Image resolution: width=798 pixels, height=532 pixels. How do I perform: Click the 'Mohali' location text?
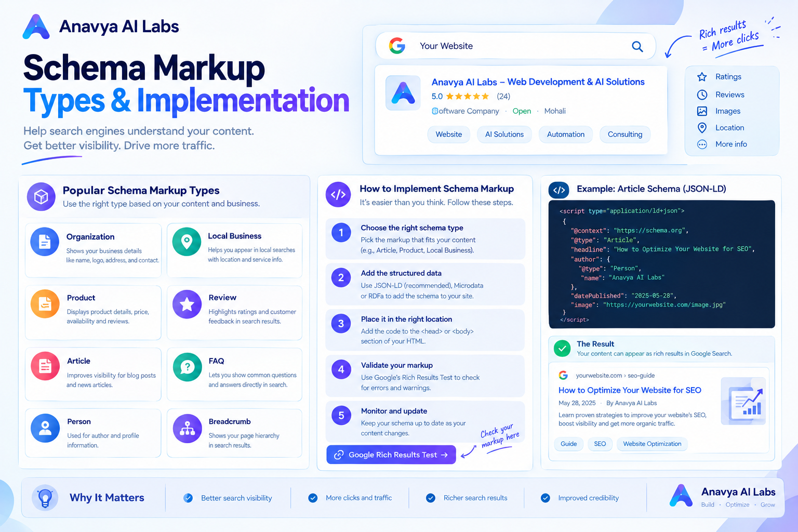[555, 111]
